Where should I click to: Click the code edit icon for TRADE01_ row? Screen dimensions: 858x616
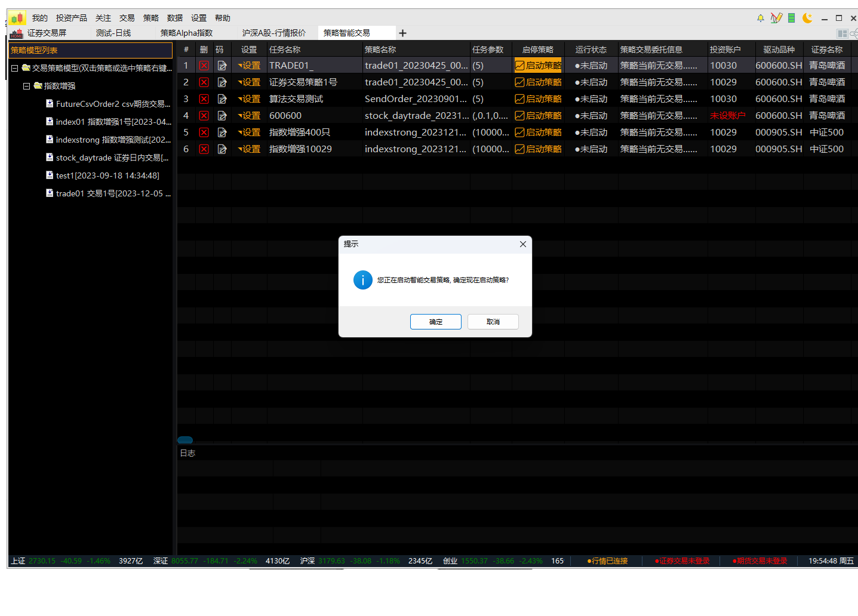(222, 65)
